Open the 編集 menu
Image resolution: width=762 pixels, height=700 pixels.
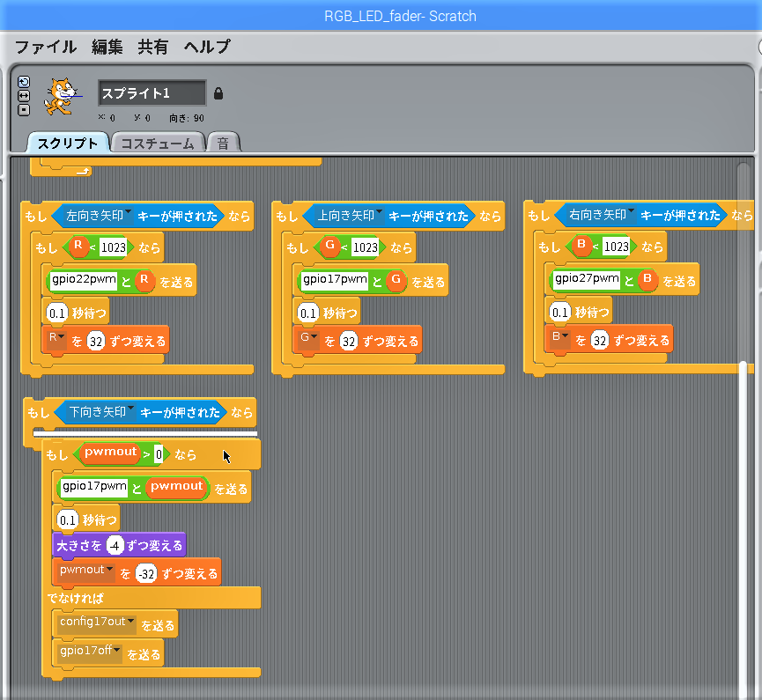pyautogui.click(x=107, y=48)
